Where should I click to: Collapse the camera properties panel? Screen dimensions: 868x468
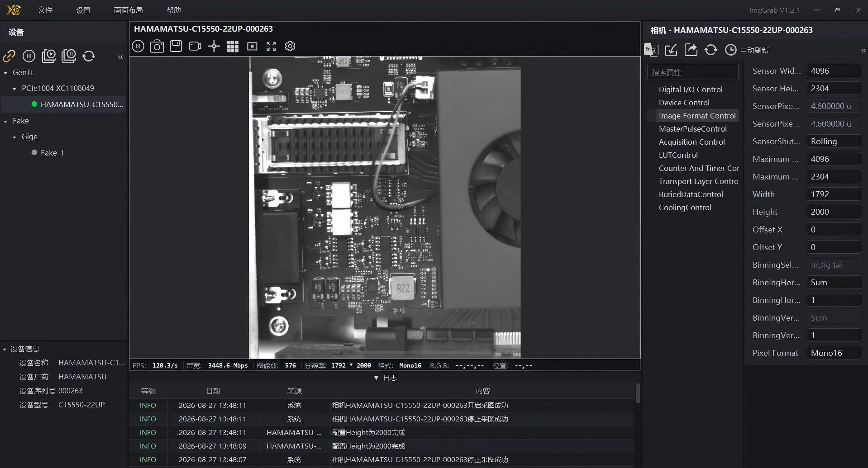(x=863, y=51)
